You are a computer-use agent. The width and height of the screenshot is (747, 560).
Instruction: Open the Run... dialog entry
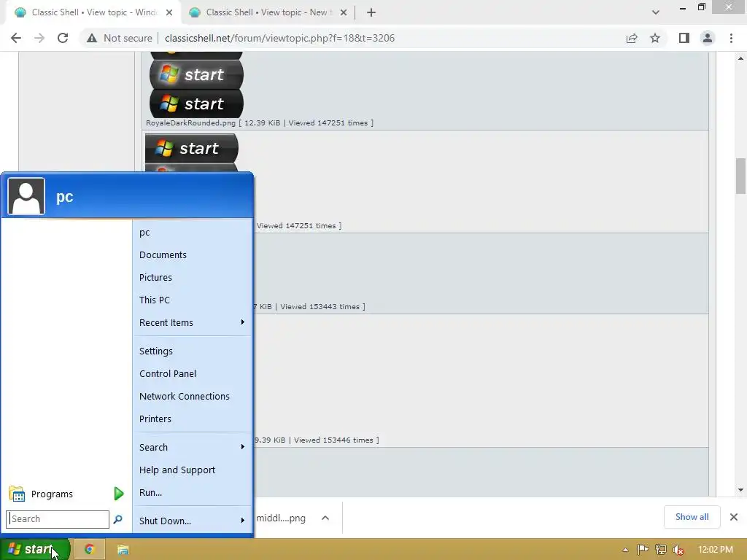(192, 492)
